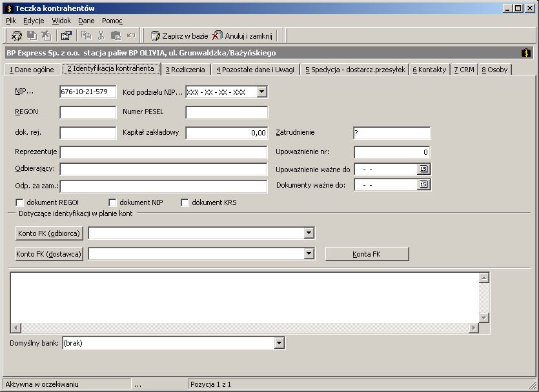Click into the REGON input field
Image resolution: width=539 pixels, height=392 pixels.
pyautogui.click(x=88, y=112)
